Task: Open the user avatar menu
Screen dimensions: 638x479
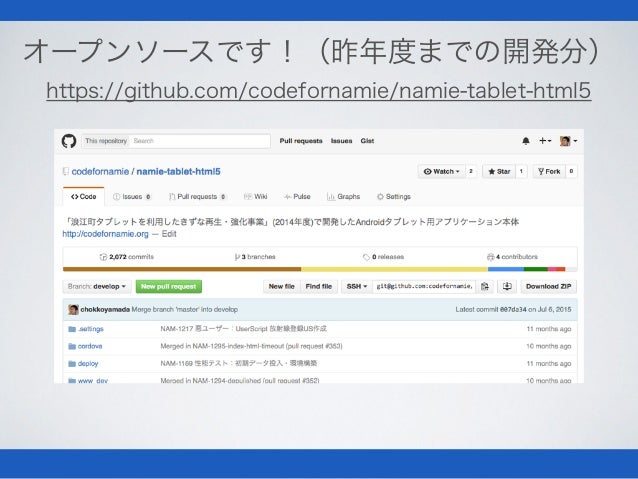Action: click(568, 141)
